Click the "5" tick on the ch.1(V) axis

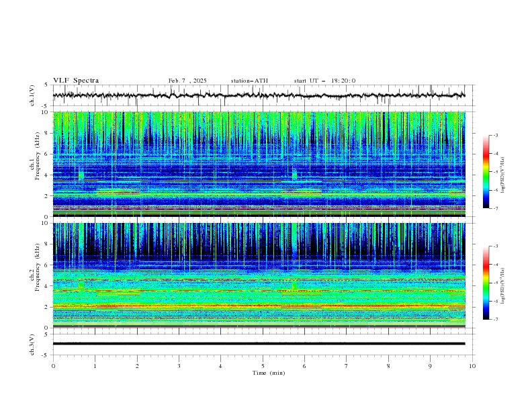tap(46, 85)
